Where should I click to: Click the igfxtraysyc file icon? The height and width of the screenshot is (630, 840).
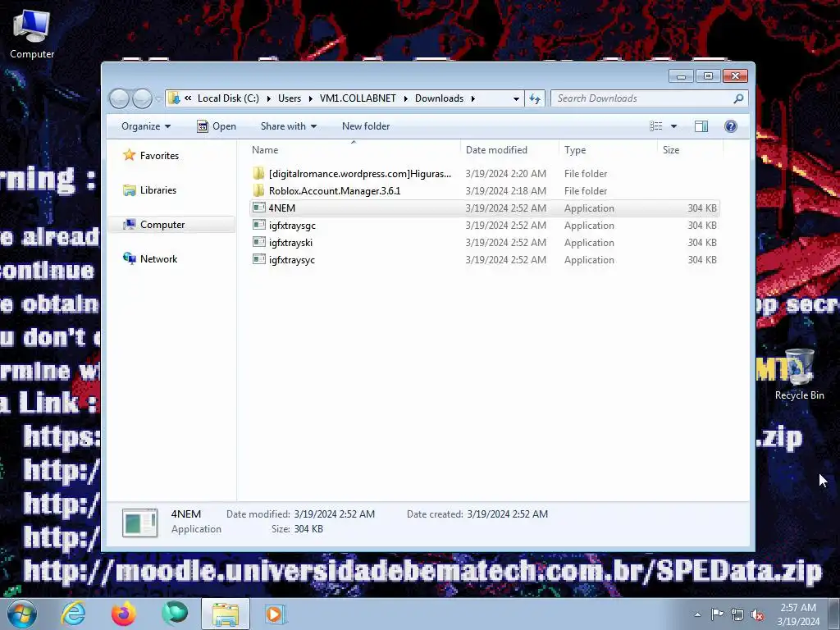click(259, 258)
